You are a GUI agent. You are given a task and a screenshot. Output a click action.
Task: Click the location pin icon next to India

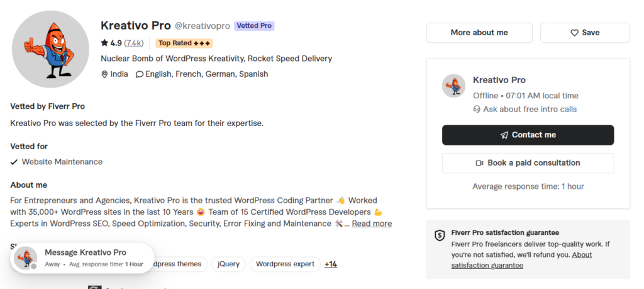(104, 74)
